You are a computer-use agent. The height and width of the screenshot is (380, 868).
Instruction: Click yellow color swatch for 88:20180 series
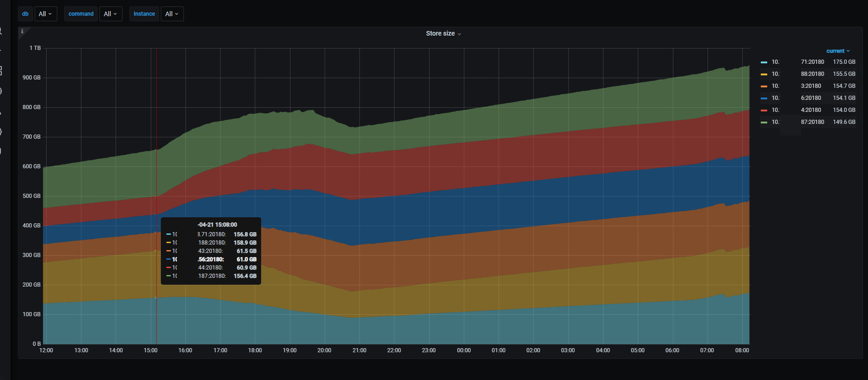click(764, 74)
